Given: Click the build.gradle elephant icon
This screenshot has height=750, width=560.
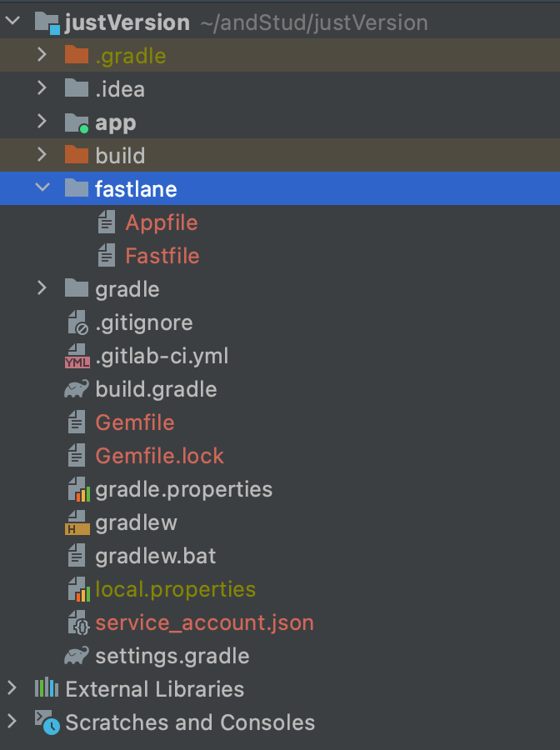Looking at the screenshot, I should click(77, 389).
